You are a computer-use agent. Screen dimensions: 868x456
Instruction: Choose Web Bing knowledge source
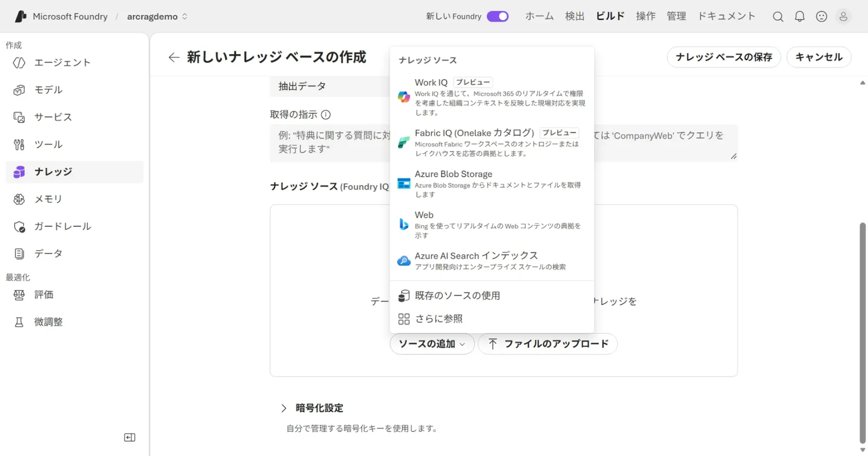point(492,224)
